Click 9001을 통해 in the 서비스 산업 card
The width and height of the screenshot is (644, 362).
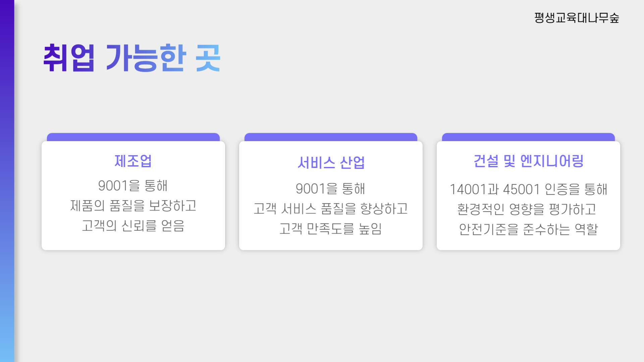[330, 189]
